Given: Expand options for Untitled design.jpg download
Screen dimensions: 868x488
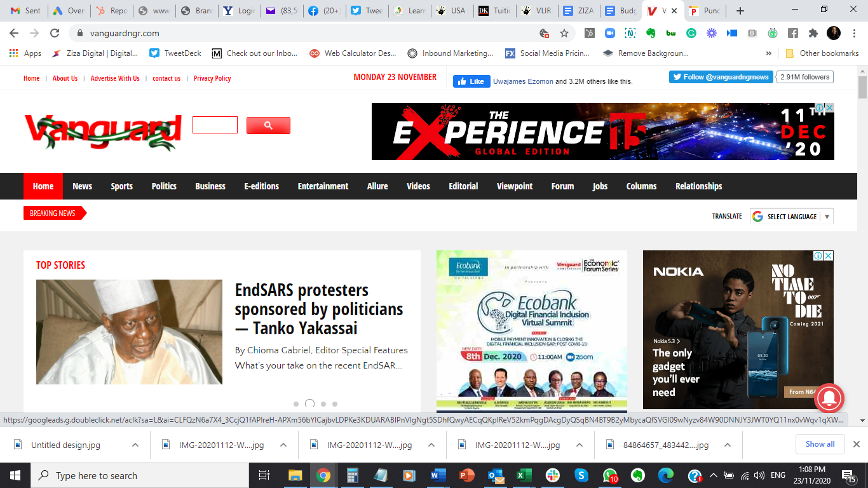Looking at the screenshot, I should [135, 445].
